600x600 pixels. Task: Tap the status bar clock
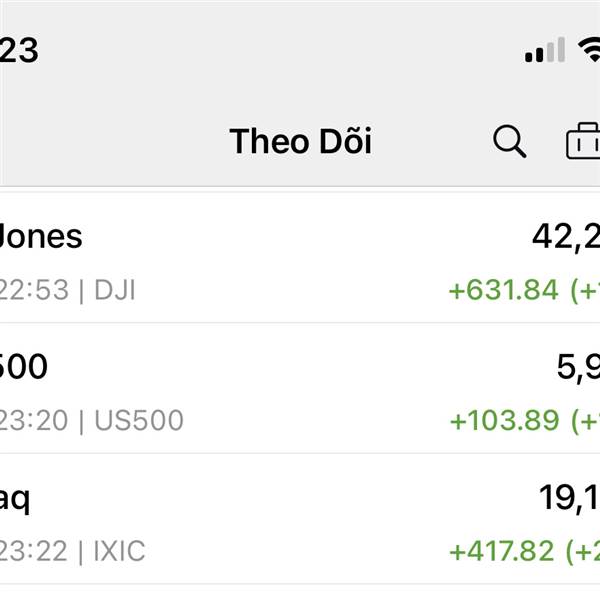tap(19, 50)
